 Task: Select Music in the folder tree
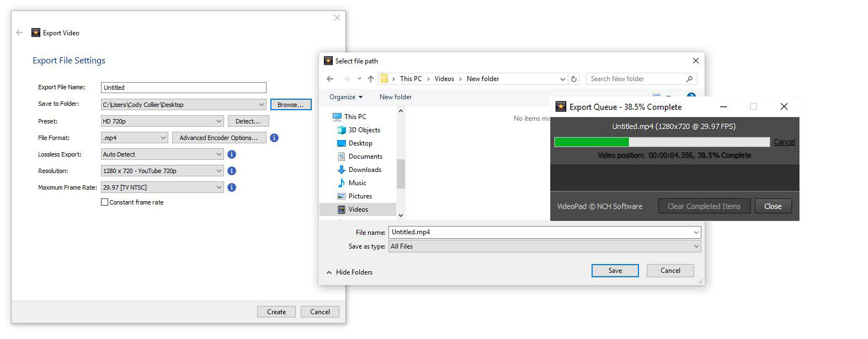352,182
